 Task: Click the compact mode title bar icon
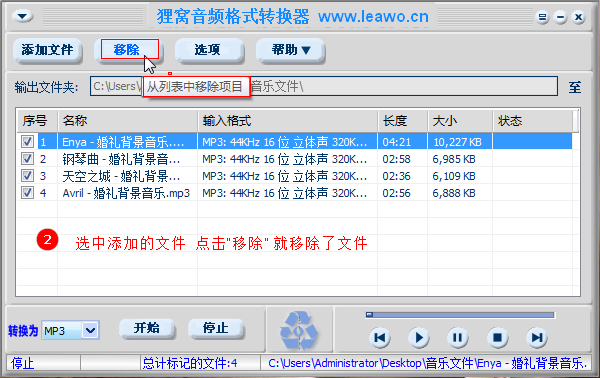542,17
